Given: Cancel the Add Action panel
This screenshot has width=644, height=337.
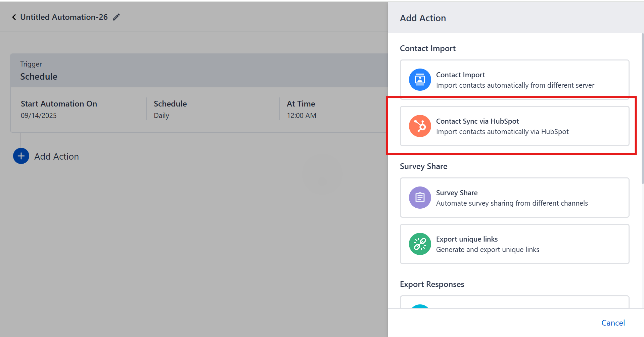Looking at the screenshot, I should [x=613, y=323].
